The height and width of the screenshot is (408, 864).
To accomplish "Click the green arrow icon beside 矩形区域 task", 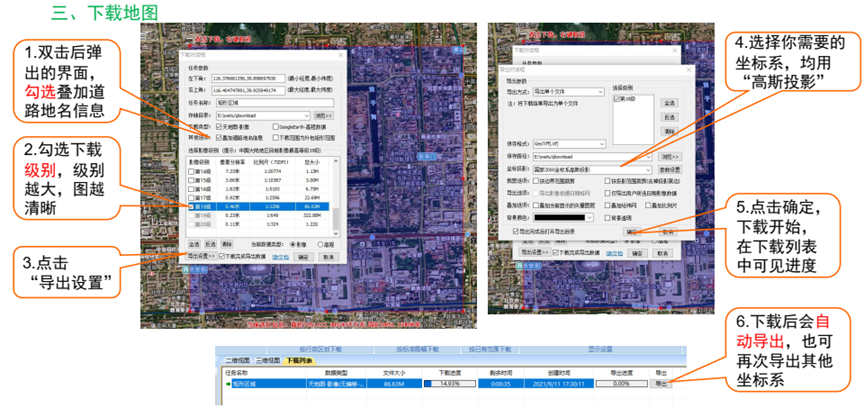I will point(228,383).
